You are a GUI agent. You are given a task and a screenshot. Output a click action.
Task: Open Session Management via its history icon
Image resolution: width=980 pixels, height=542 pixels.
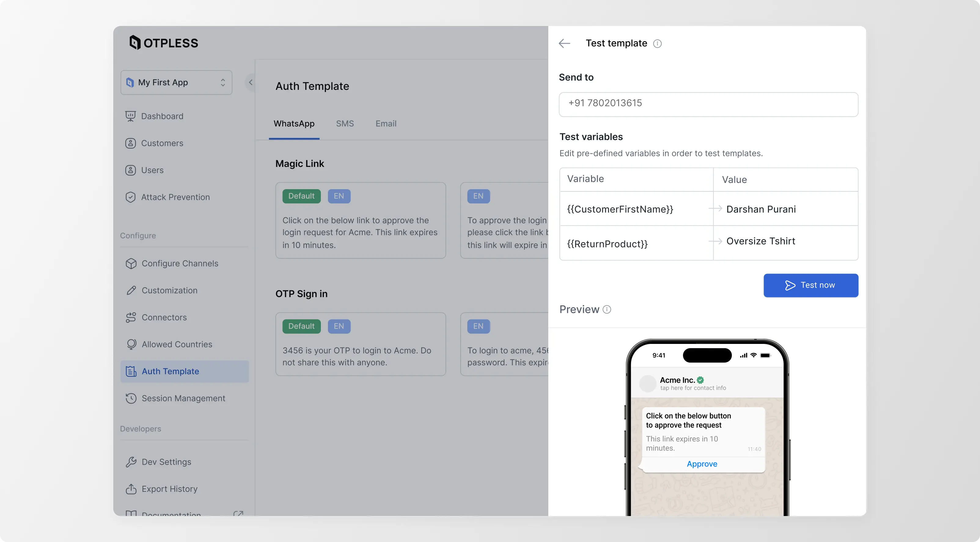131,398
